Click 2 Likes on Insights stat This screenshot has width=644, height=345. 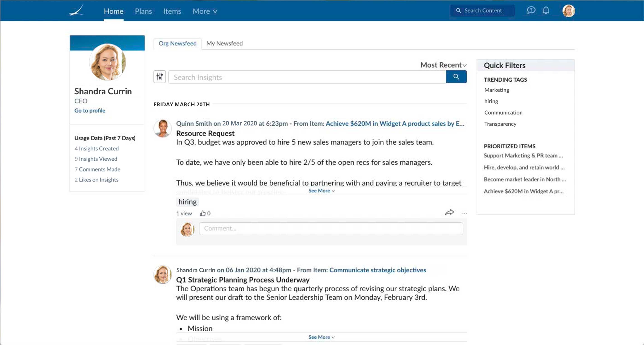(x=96, y=180)
